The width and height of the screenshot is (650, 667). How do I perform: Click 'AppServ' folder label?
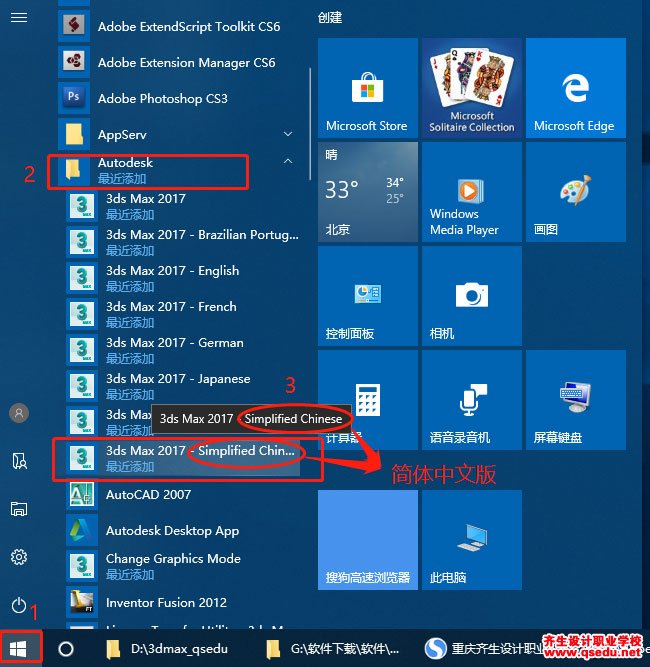click(122, 135)
